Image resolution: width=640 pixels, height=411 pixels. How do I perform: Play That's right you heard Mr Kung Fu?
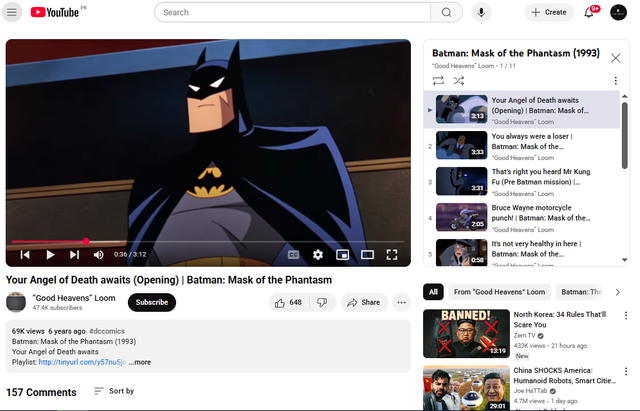pos(522,182)
